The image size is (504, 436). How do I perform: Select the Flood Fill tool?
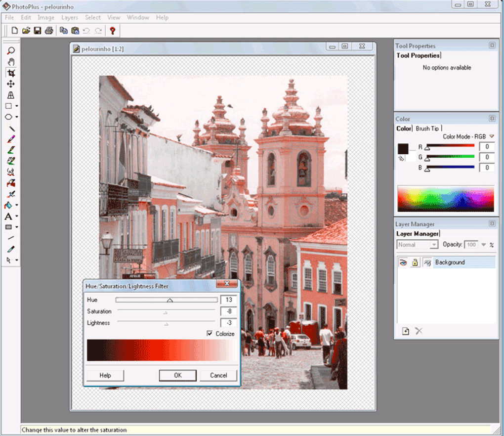tap(8, 205)
